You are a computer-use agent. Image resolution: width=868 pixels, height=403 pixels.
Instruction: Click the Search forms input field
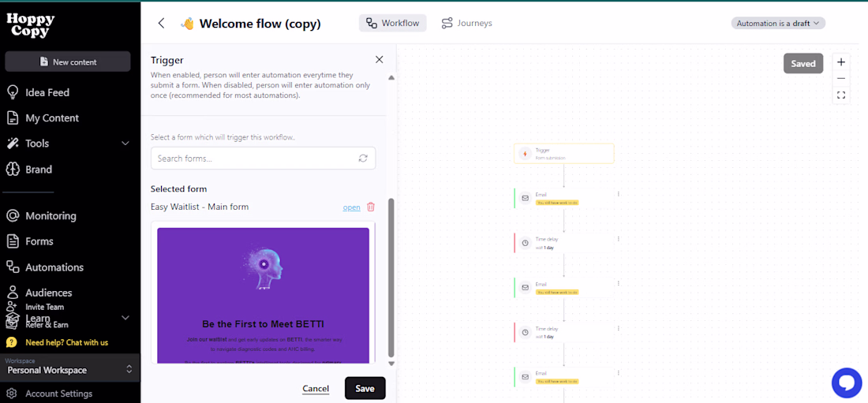(263, 159)
